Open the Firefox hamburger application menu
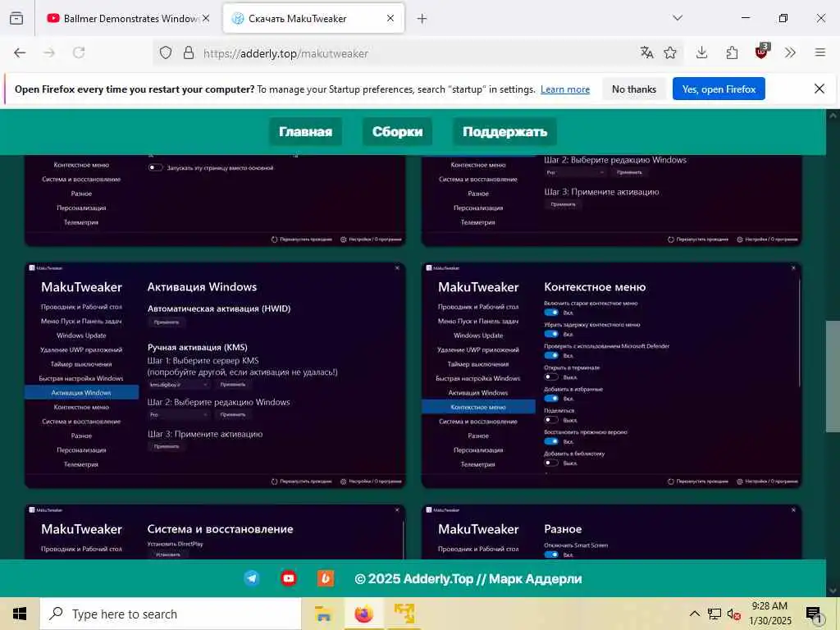 820,52
